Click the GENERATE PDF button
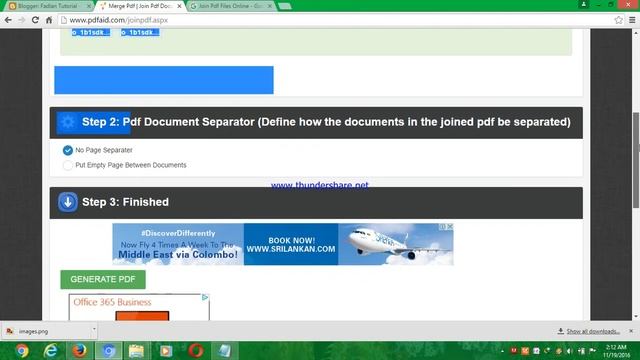This screenshot has width=640, height=360. click(103, 279)
